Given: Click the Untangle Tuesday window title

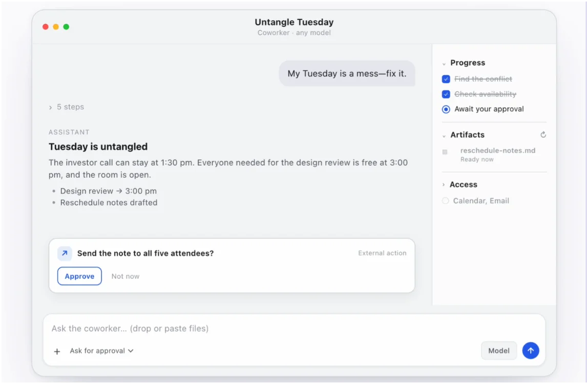Looking at the screenshot, I should point(294,22).
